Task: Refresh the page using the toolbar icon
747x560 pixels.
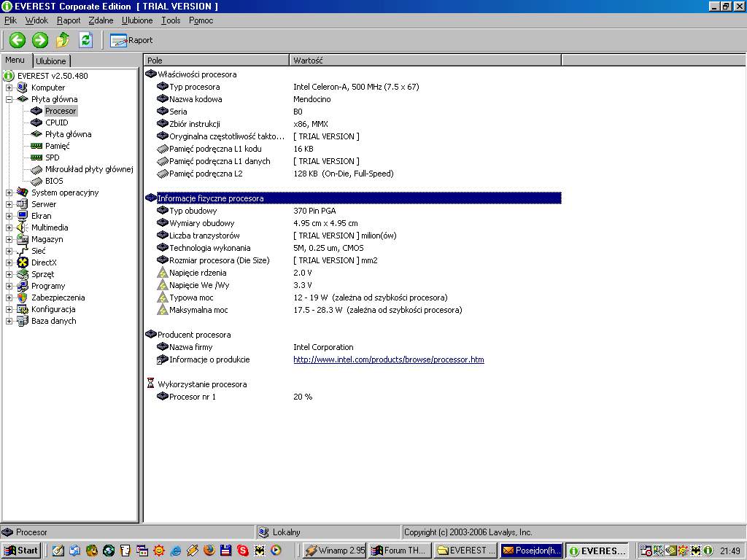Action: pyautogui.click(x=85, y=40)
